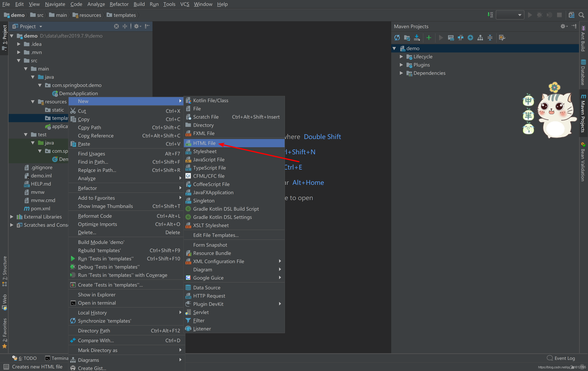The image size is (588, 371).
Task: Select pom.xml in project tree
Action: 40,209
